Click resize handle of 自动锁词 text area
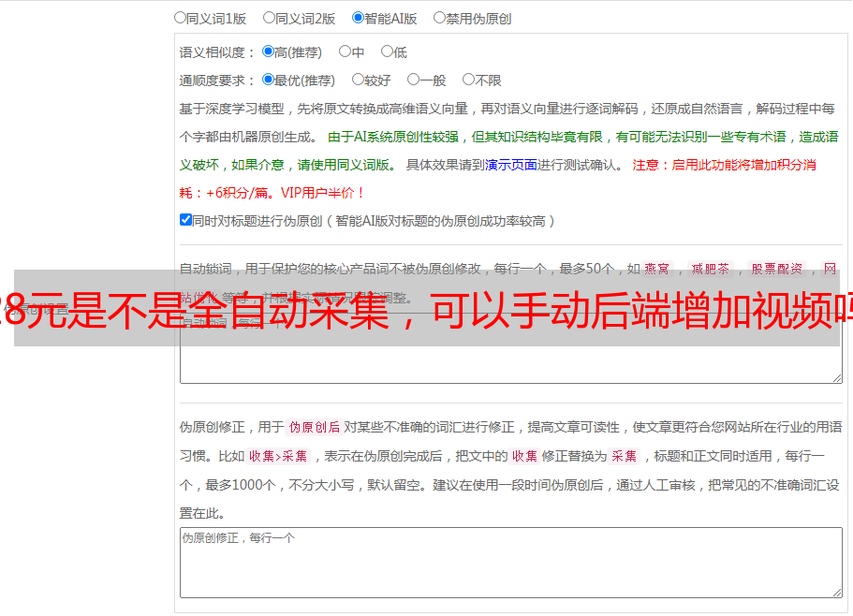The image size is (853, 616). [837, 378]
